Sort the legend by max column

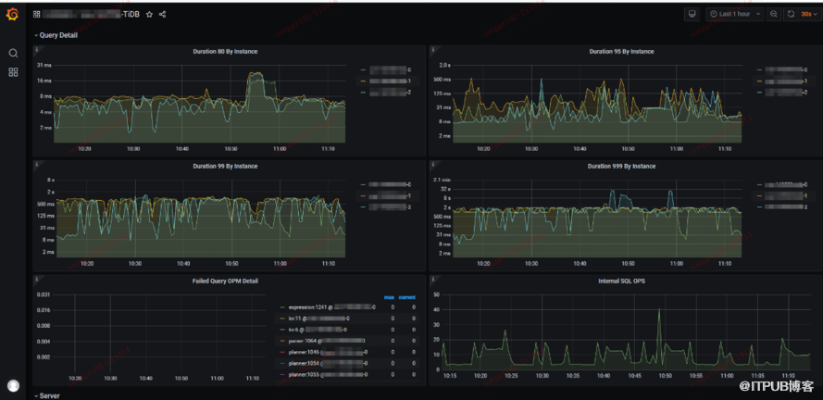[389, 296]
